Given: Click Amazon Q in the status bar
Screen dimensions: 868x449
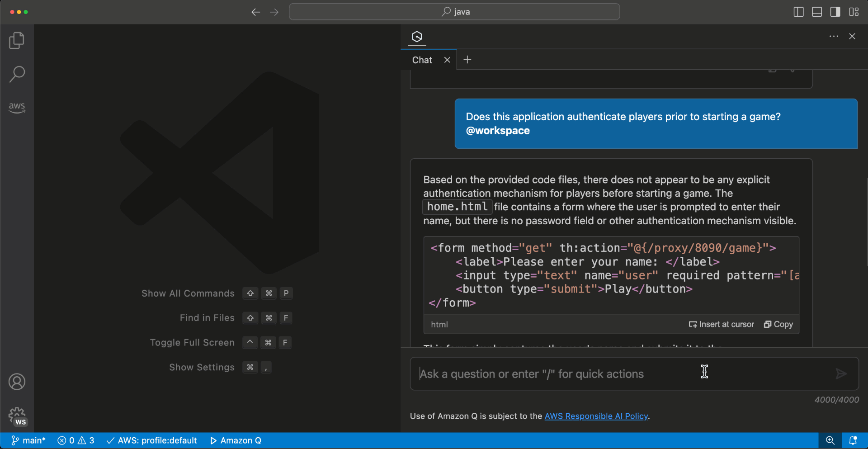Looking at the screenshot, I should coord(235,440).
